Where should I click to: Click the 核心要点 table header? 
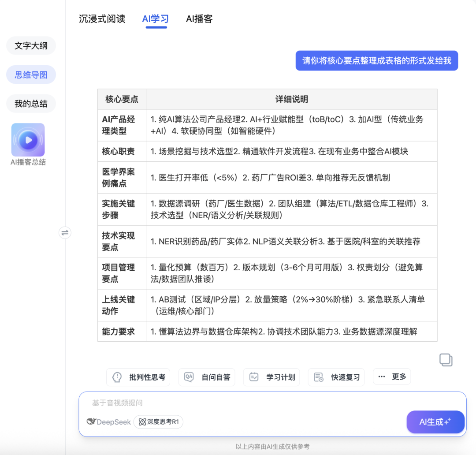(x=122, y=99)
